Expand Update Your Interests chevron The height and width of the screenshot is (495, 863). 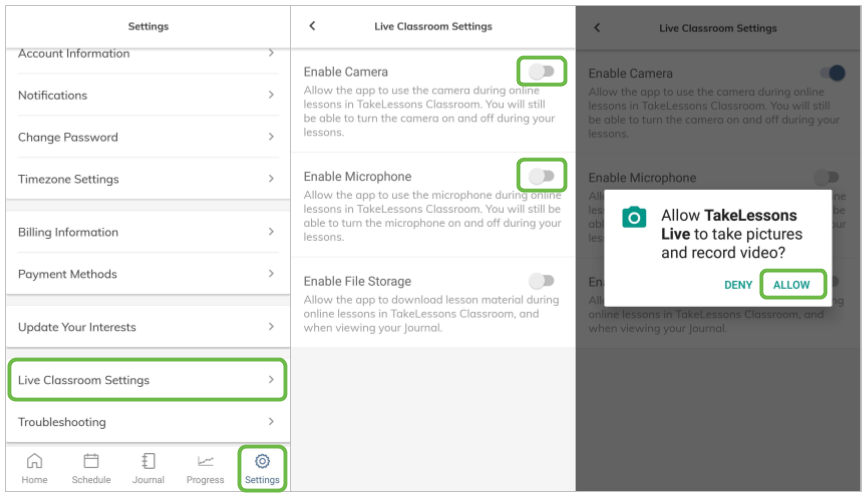click(271, 327)
